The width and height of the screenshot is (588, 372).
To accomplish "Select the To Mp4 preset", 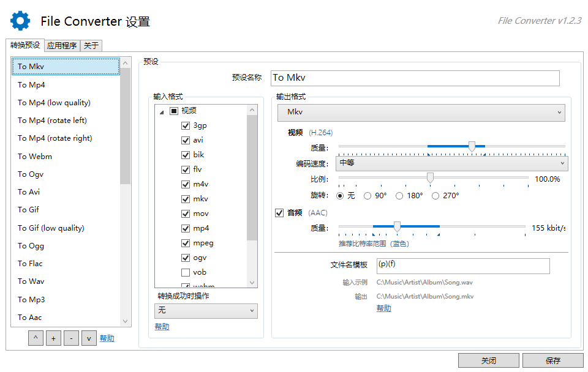I will (x=66, y=84).
